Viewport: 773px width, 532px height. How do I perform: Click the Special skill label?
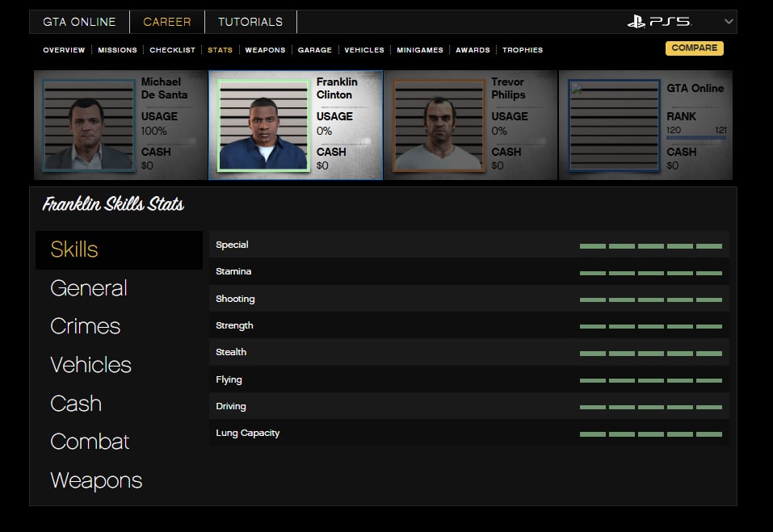click(x=232, y=245)
